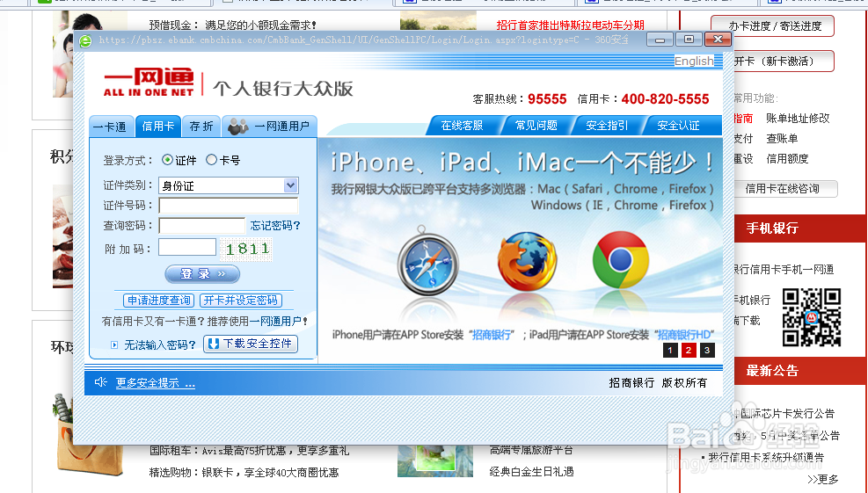The height and width of the screenshot is (493, 868).
Task: Click 办卡进度/寄送进度 button on background page
Action: [772, 26]
